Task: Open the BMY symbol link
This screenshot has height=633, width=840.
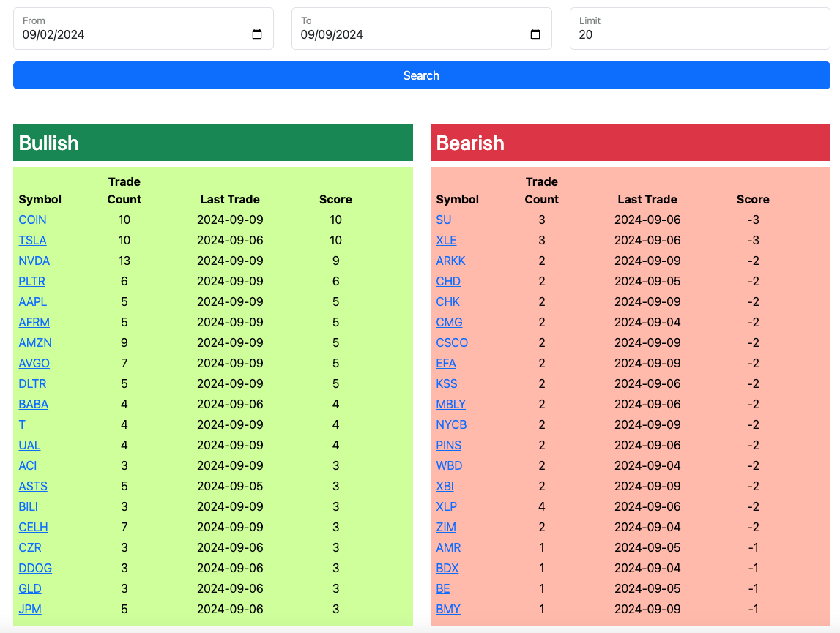Action: [448, 609]
